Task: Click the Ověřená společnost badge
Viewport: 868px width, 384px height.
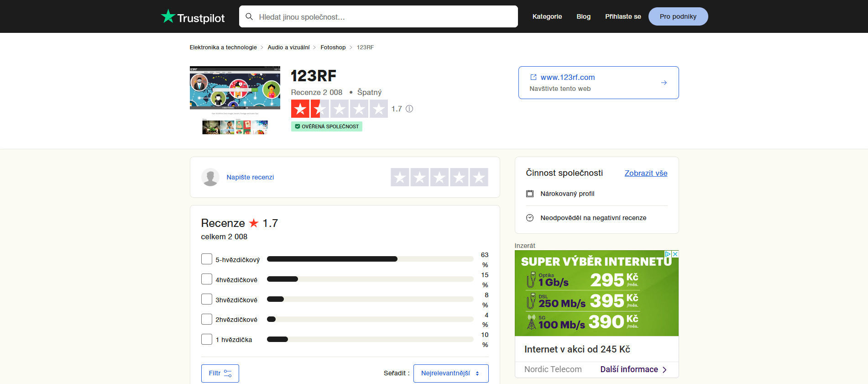Action: [x=327, y=126]
